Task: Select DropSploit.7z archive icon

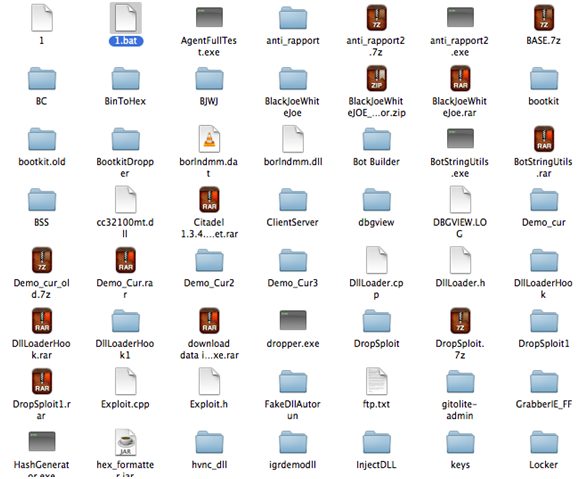Action: (460, 321)
